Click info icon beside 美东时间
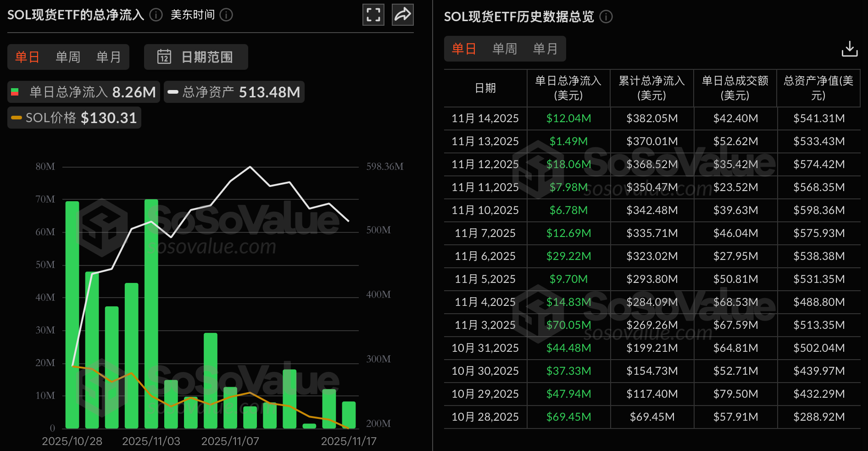This screenshot has height=451, width=868. pos(226,15)
